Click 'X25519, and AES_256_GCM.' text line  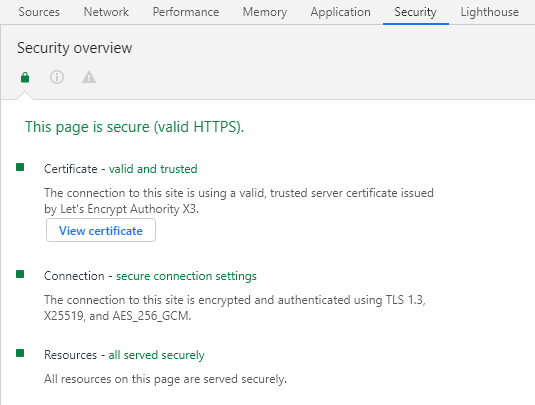[117, 316]
